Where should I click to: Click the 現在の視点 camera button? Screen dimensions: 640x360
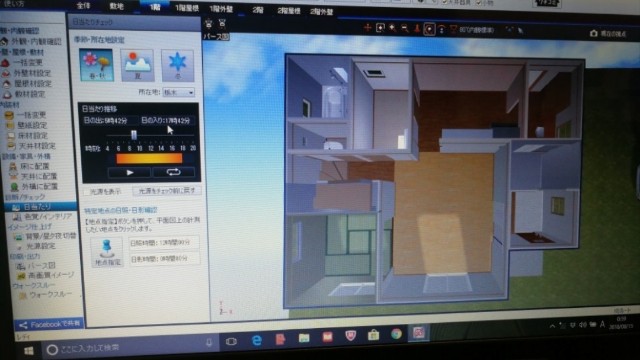coord(608,33)
